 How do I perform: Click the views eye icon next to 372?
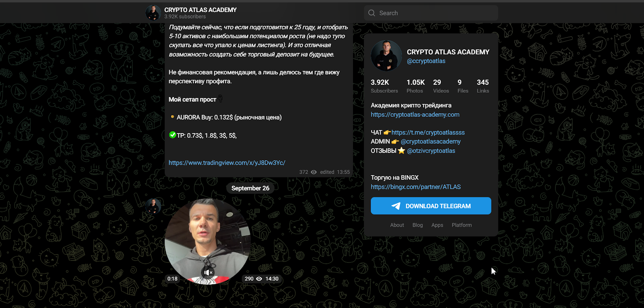coord(314,172)
